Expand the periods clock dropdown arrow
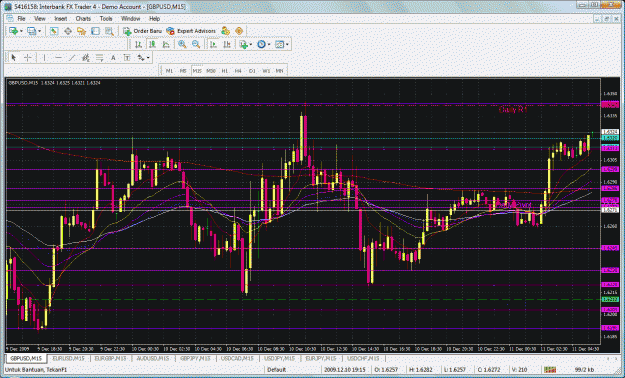The height and width of the screenshot is (378, 625). 269,44
